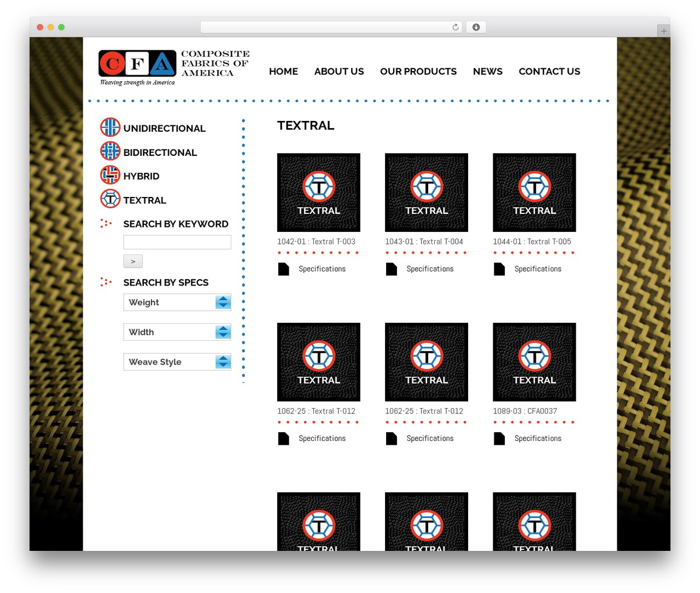The image size is (700, 593).
Task: Click the Unidirectional category icon
Action: point(110,127)
